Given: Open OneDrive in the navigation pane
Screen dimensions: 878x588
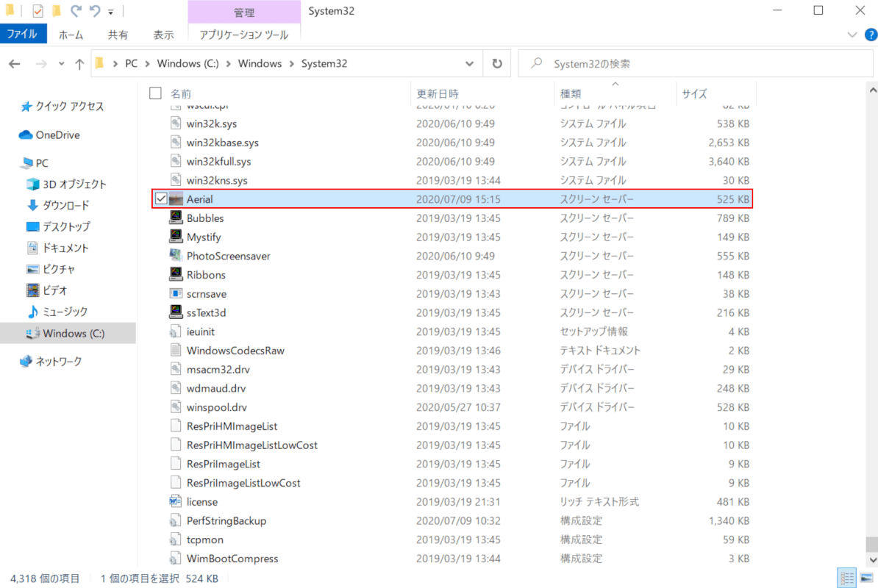Looking at the screenshot, I should pos(57,135).
